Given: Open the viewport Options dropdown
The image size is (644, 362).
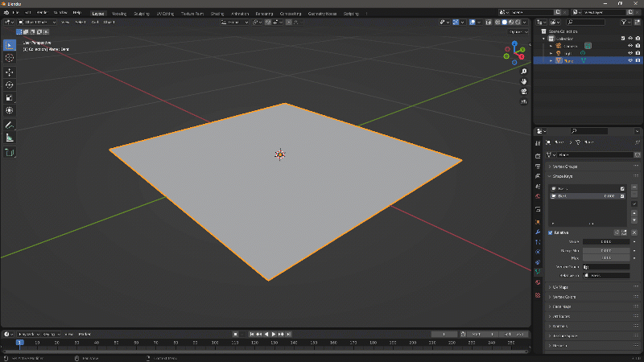Looking at the screenshot, I should [518, 31].
